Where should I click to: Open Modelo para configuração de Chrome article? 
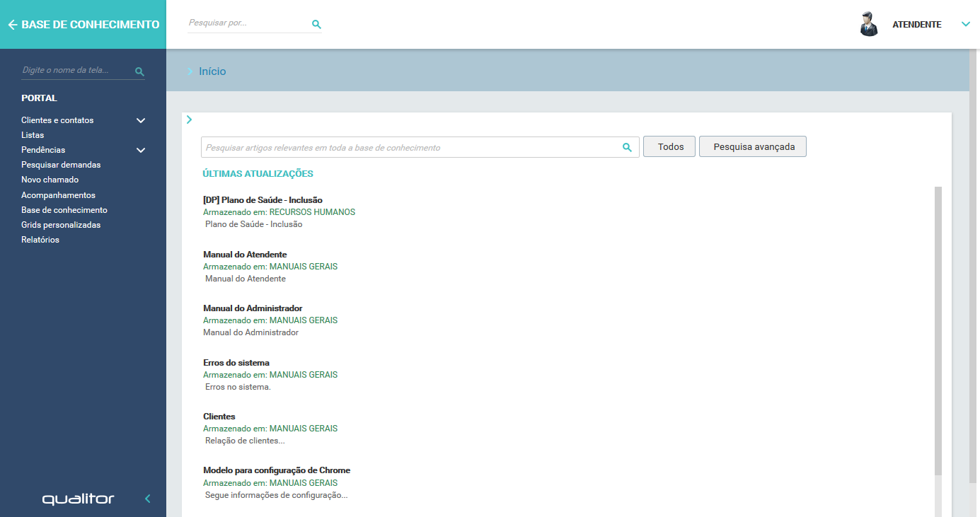coord(277,470)
